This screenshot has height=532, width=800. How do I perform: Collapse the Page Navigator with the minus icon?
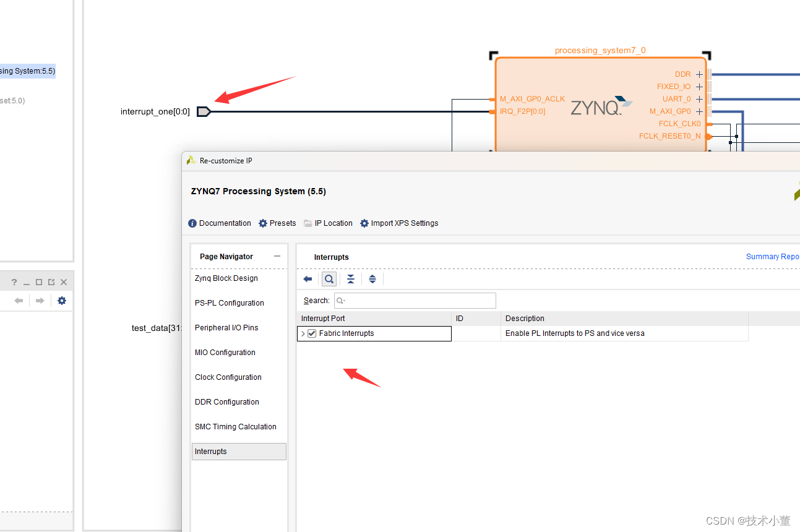pos(277,256)
